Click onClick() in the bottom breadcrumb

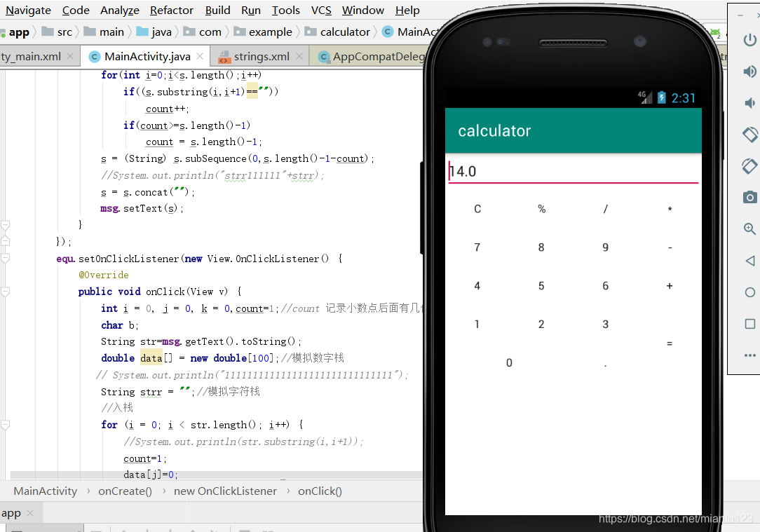(320, 491)
